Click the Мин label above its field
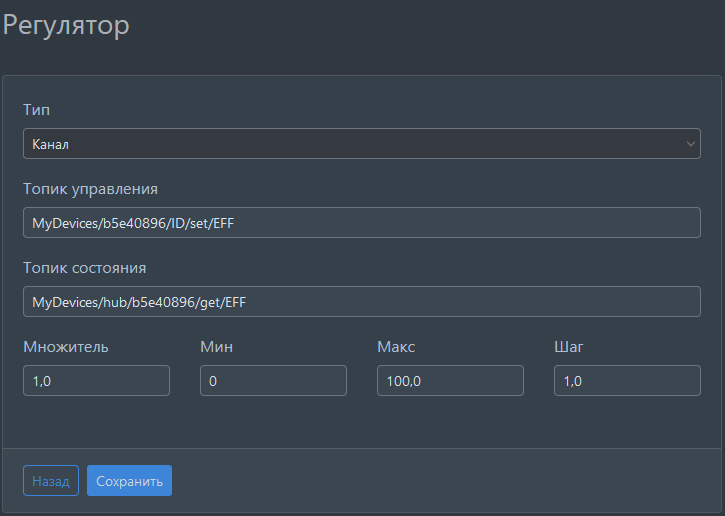Screen dimensions: 725x516 pos(216,347)
